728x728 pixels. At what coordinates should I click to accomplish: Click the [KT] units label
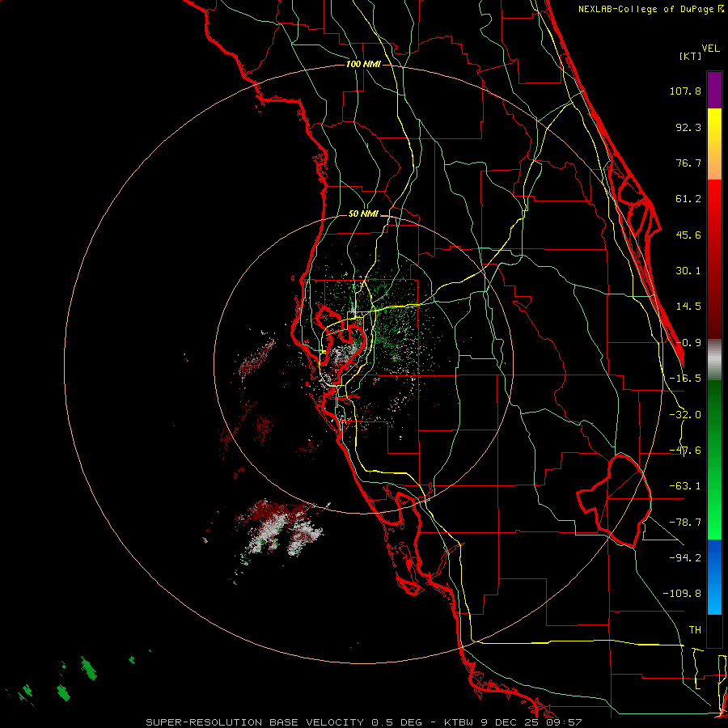[690, 56]
